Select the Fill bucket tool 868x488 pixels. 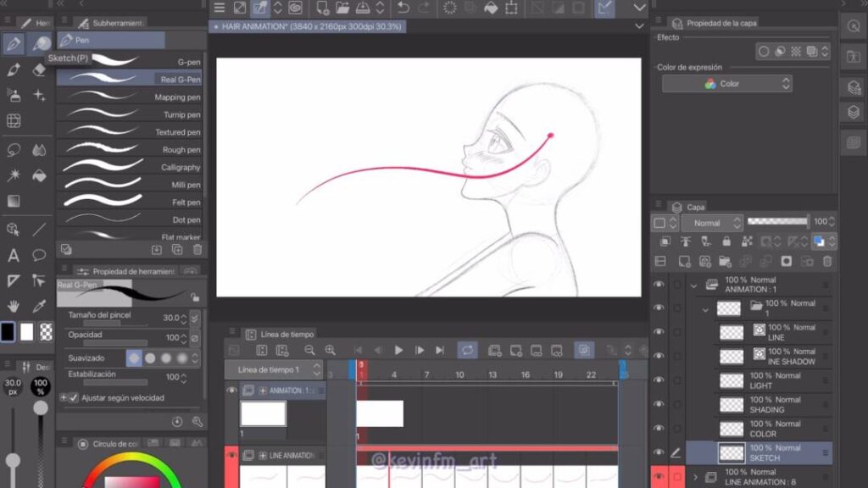pyautogui.click(x=39, y=176)
